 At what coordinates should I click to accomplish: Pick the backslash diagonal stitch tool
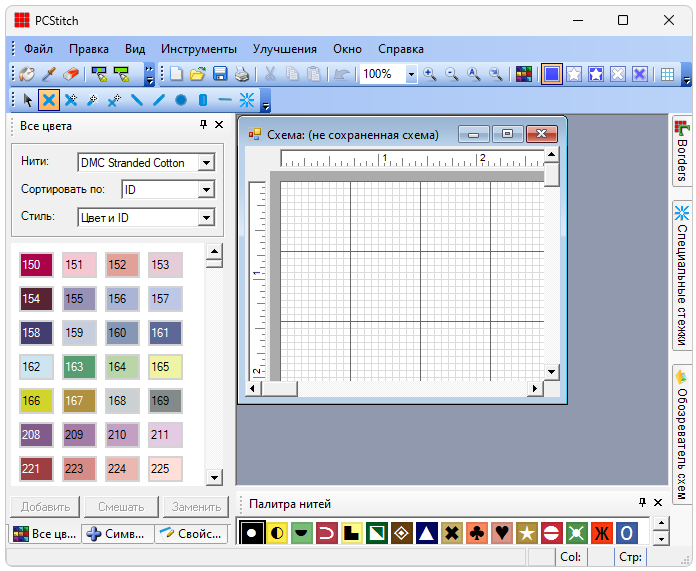coord(137,100)
